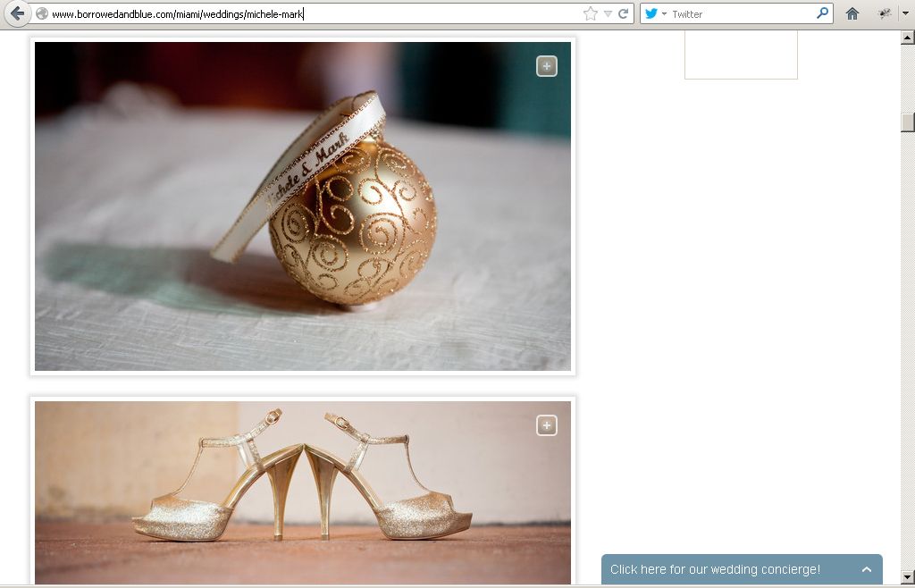
Task: Enlarge the gold shoes photo with plus icon
Action: pyautogui.click(x=547, y=426)
